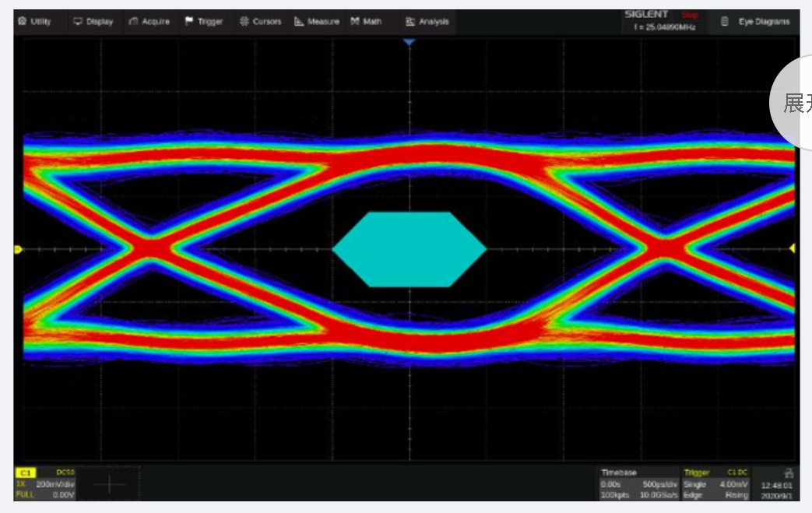Click the Single trigger mode readout
The image size is (812, 513).
pyautogui.click(x=695, y=484)
